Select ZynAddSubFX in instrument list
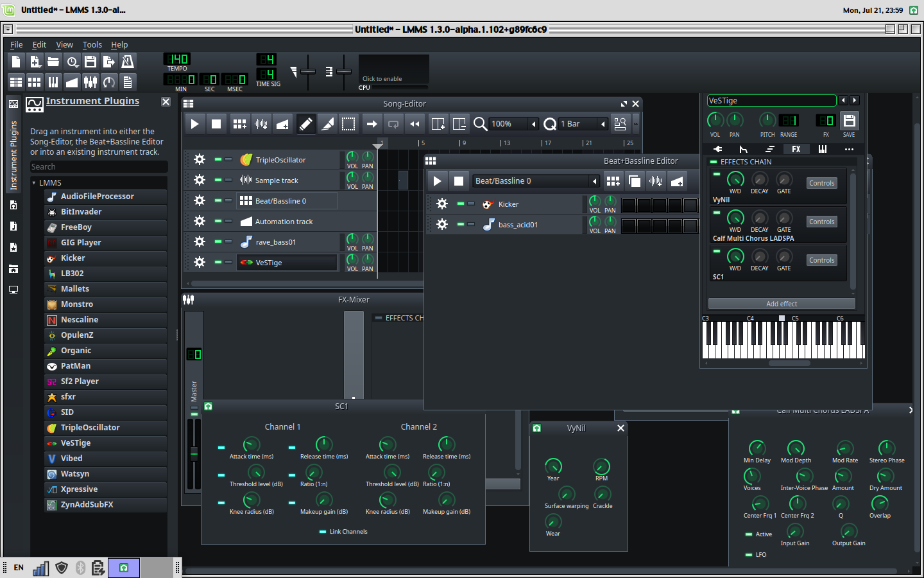This screenshot has width=924, height=578. (x=106, y=505)
